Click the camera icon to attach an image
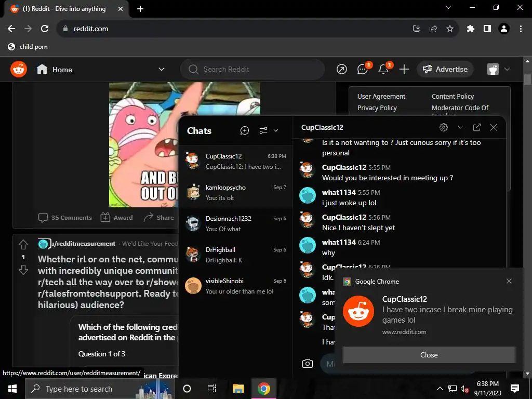The height and width of the screenshot is (399, 532). [308, 363]
